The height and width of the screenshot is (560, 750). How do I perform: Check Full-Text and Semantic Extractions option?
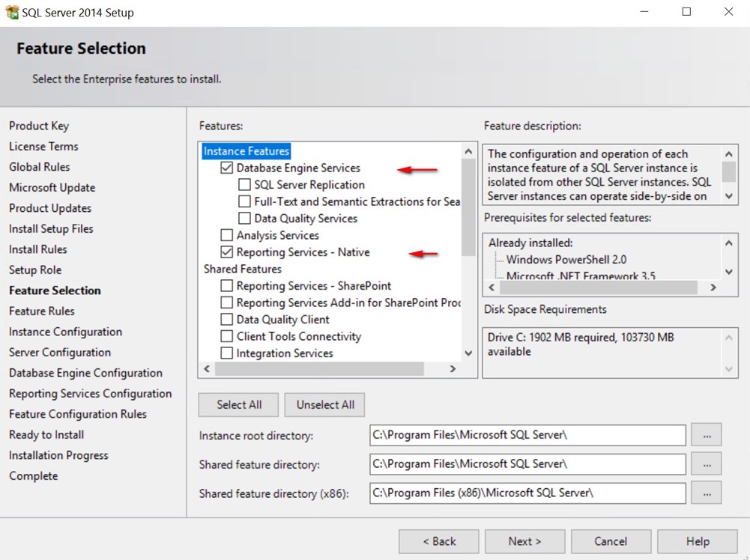(x=244, y=201)
